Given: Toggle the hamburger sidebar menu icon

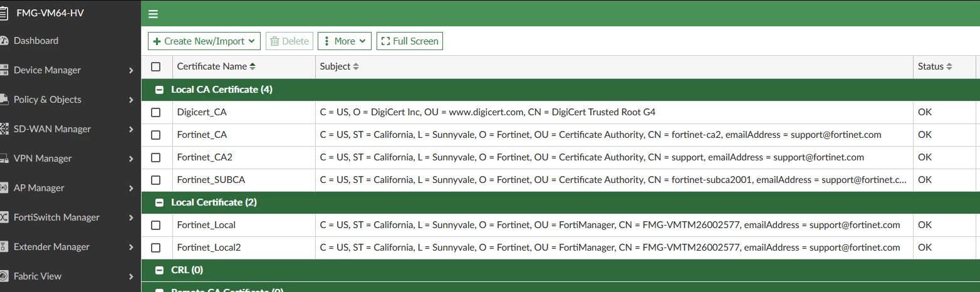Looking at the screenshot, I should coord(153,14).
